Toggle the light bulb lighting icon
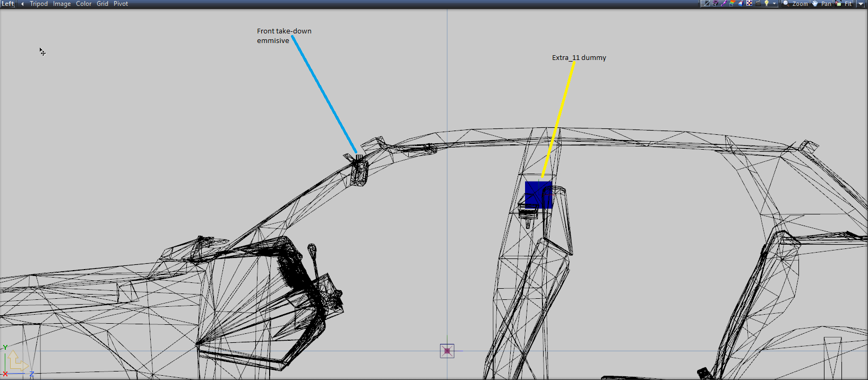This screenshot has height=380, width=868. 767,3
